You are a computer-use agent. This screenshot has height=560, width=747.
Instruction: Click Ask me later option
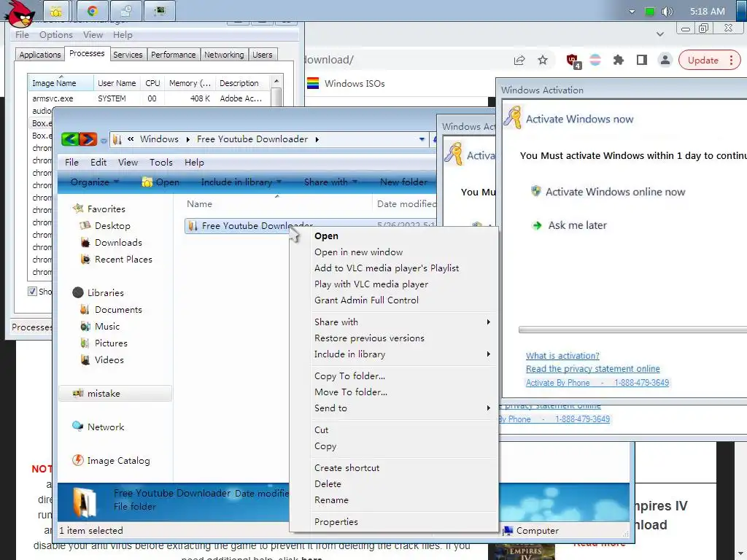570,225
